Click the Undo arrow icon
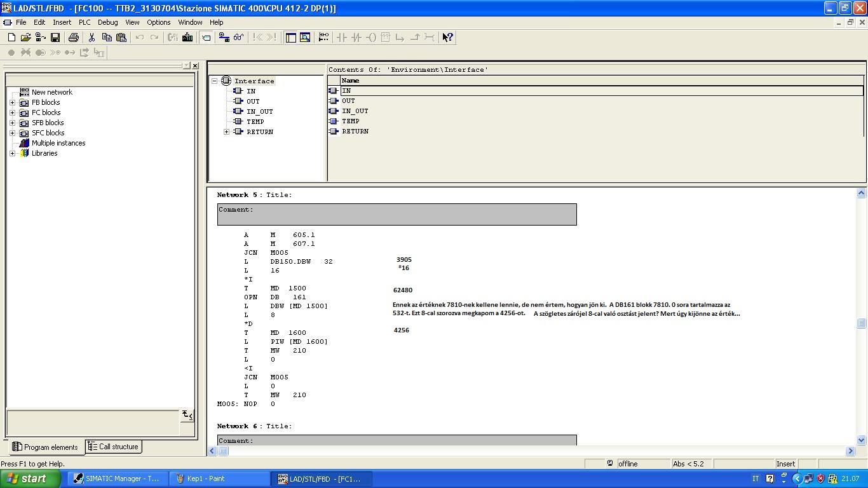The width and height of the screenshot is (868, 488). (139, 37)
